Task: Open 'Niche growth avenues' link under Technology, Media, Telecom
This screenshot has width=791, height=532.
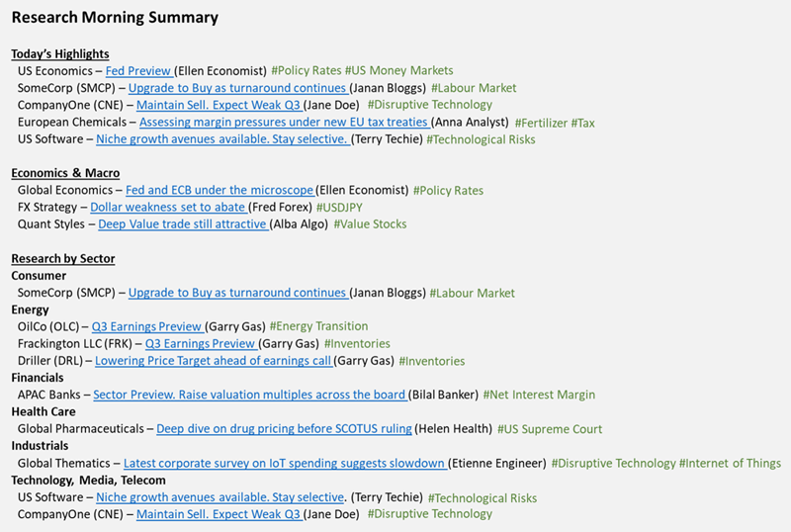Action: point(220,497)
